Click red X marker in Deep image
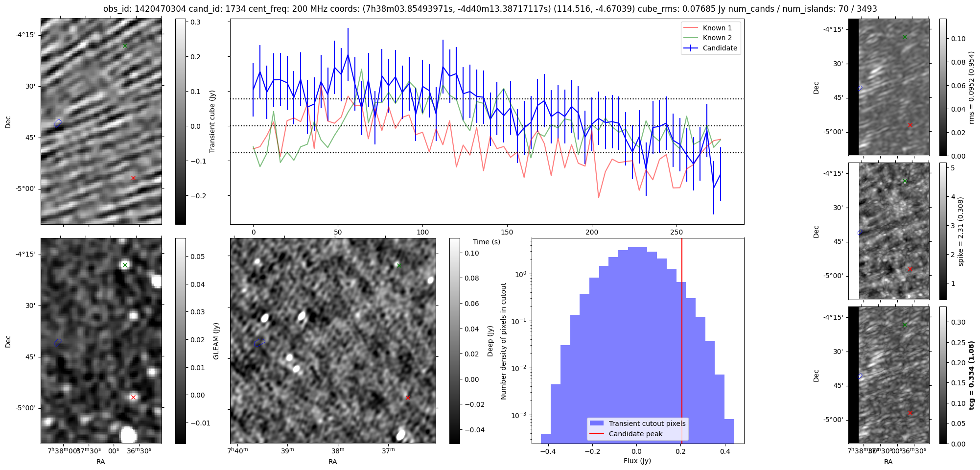This screenshot has width=980, height=470. pos(408,398)
